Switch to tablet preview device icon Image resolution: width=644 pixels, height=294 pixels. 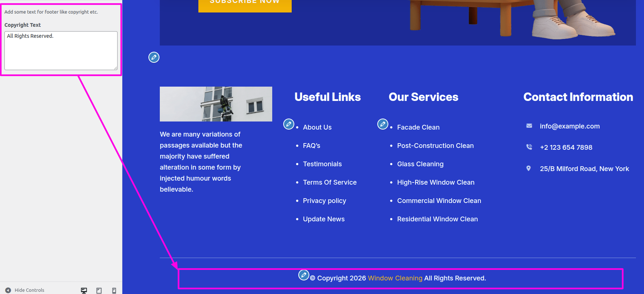pos(99,290)
